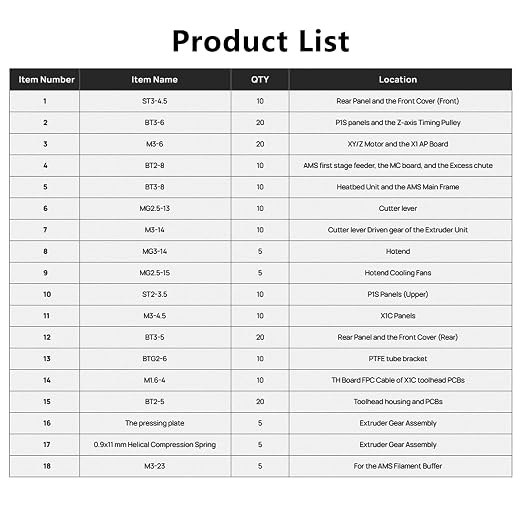Click the Helical Compression Spring cell
522x522 pixels.
155,445
